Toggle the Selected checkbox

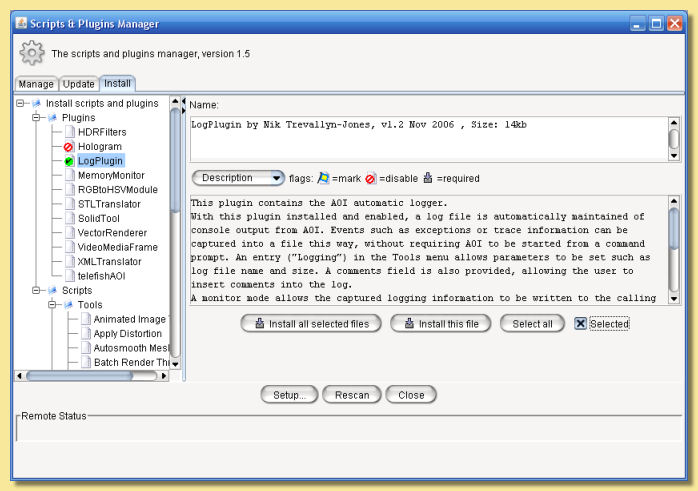tap(580, 324)
